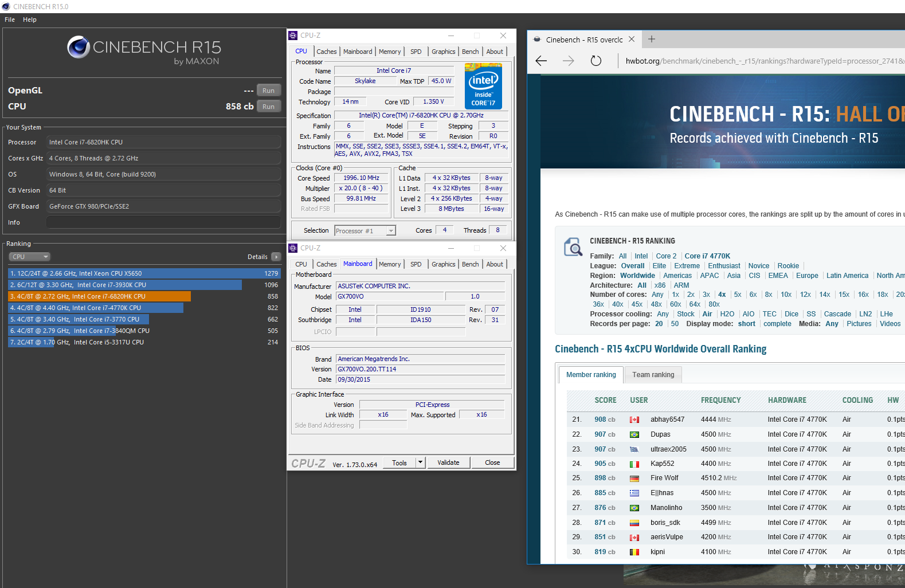Expand the Tools dropdown arrow in CPU-Z
The image size is (905, 588).
(420, 462)
